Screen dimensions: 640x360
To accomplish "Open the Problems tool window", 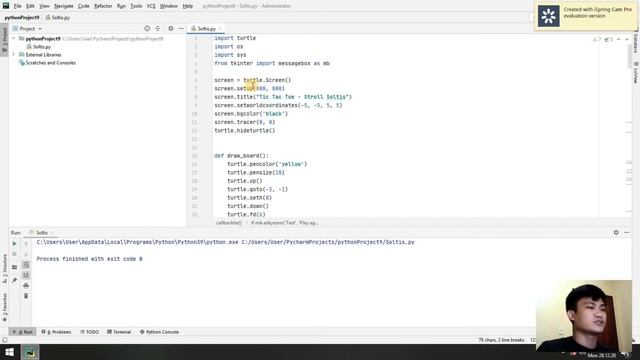I will pyautogui.click(x=56, y=332).
